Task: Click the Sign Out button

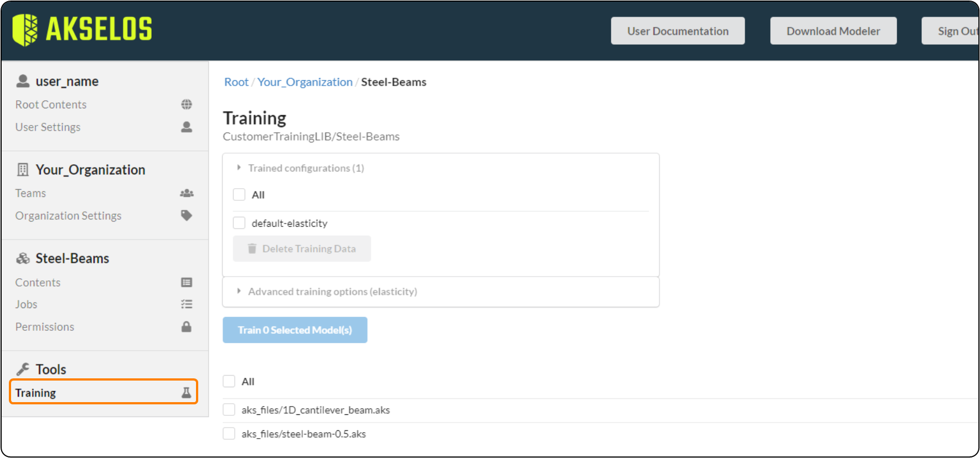Action: 951,31
